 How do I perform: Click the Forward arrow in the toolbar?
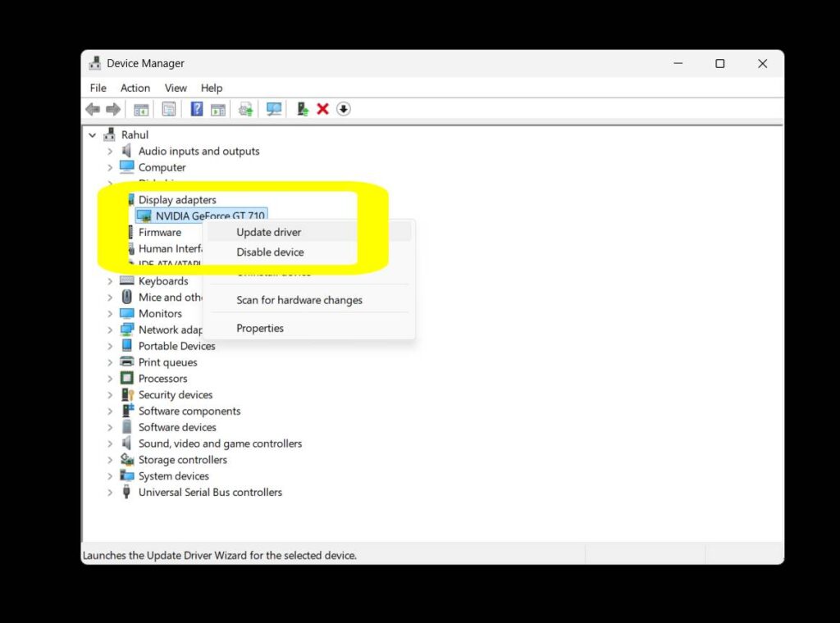[x=113, y=109]
